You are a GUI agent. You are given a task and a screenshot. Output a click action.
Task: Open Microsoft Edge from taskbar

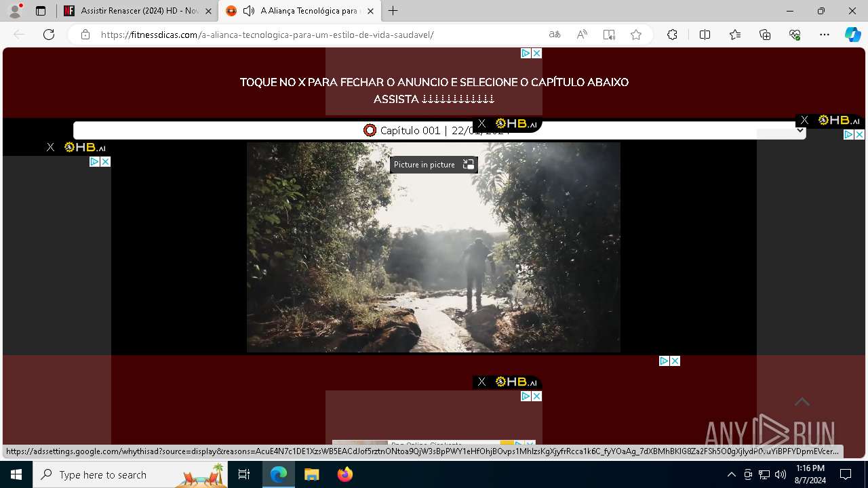click(279, 474)
